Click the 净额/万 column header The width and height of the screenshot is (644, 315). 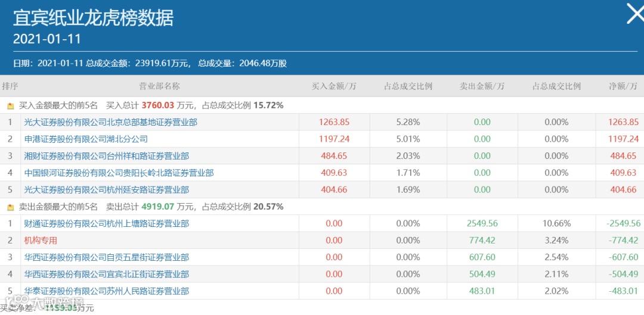(623, 86)
